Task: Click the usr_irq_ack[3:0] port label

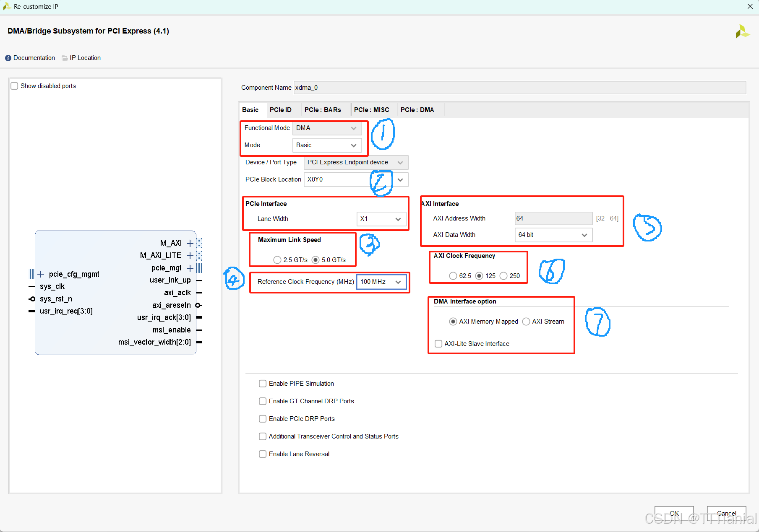Action: pyautogui.click(x=164, y=318)
